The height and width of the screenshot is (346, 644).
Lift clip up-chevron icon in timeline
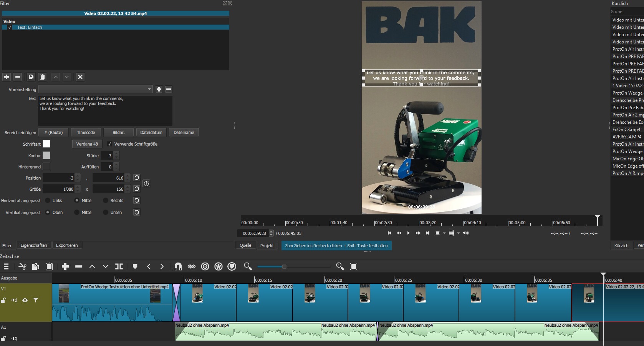(x=92, y=266)
